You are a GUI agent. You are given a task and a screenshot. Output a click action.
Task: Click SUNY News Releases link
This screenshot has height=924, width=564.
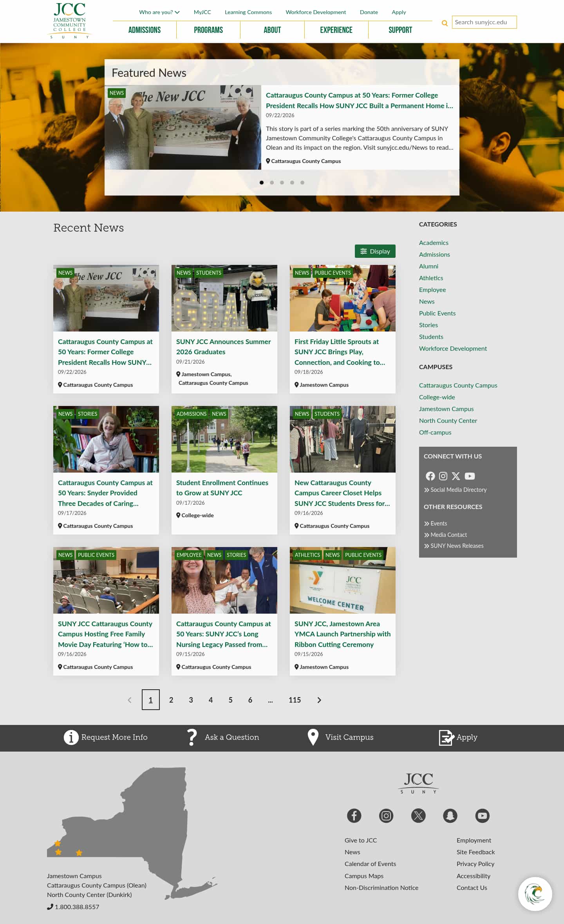point(454,546)
